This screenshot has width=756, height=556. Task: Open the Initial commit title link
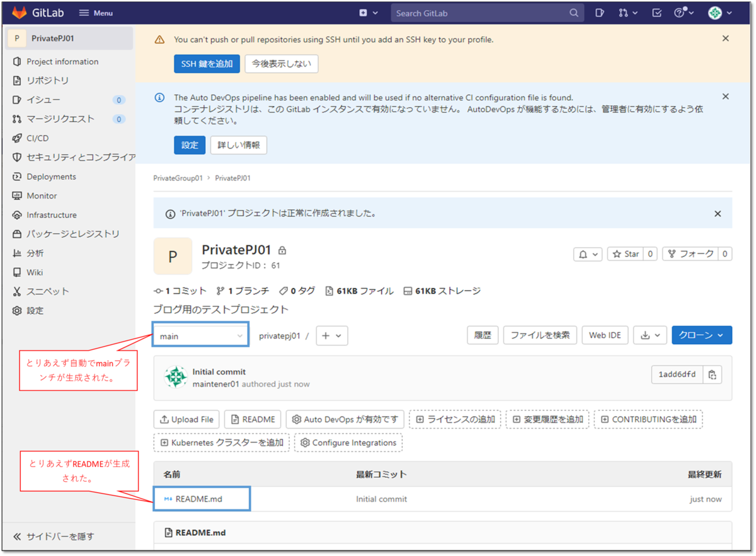[x=219, y=372]
